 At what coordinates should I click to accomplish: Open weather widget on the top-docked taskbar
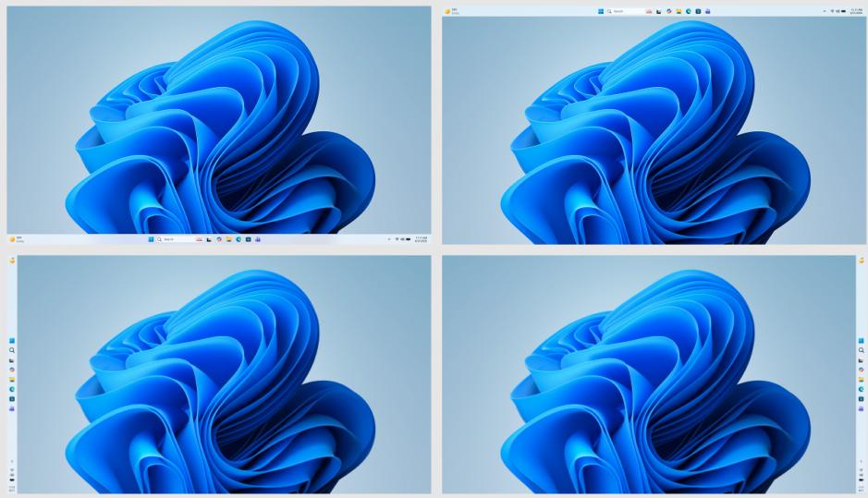453,11
